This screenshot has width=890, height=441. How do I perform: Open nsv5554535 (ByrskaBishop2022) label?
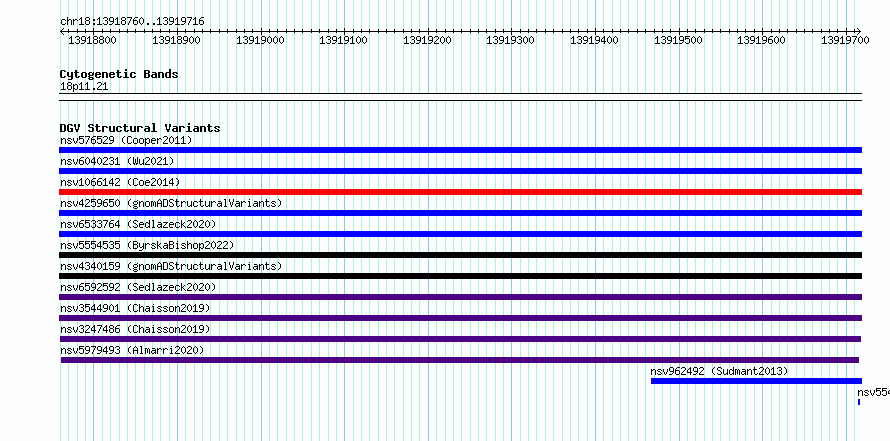(147, 245)
